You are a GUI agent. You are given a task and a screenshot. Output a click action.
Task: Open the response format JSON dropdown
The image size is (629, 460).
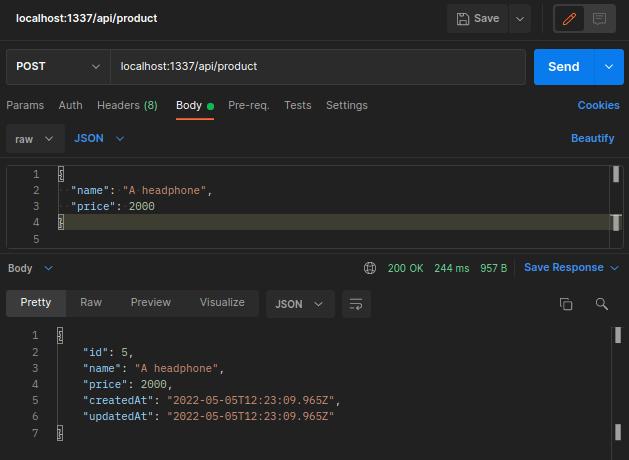tap(300, 304)
